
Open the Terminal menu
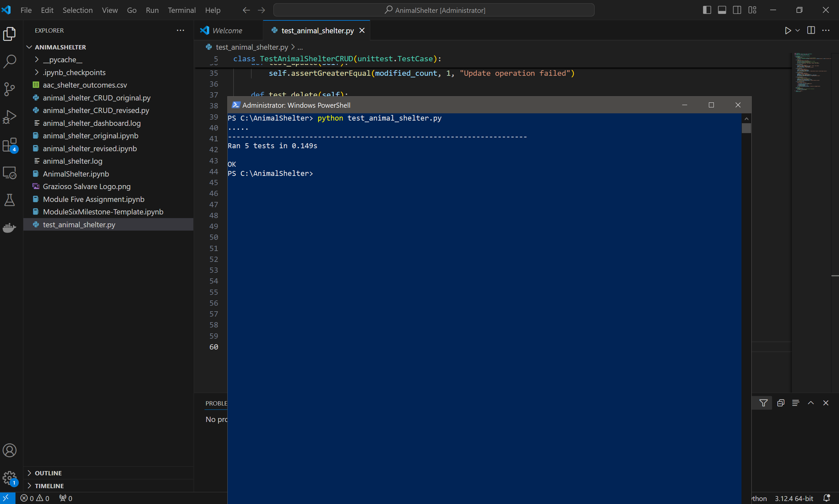tap(182, 10)
